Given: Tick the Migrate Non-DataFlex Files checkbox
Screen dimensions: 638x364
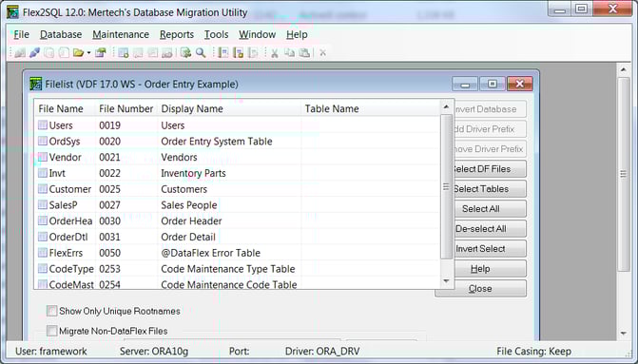Looking at the screenshot, I should 51,331.
